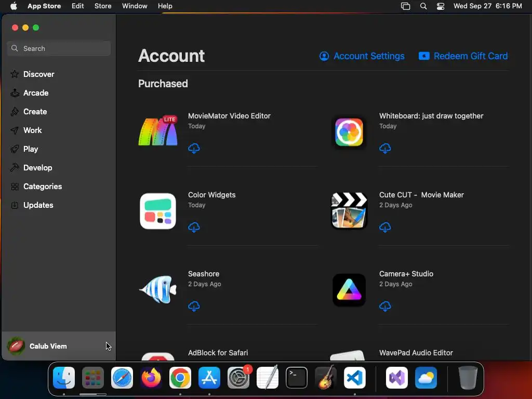Launch Safari from the Dock
The image size is (532, 399).
click(122, 378)
